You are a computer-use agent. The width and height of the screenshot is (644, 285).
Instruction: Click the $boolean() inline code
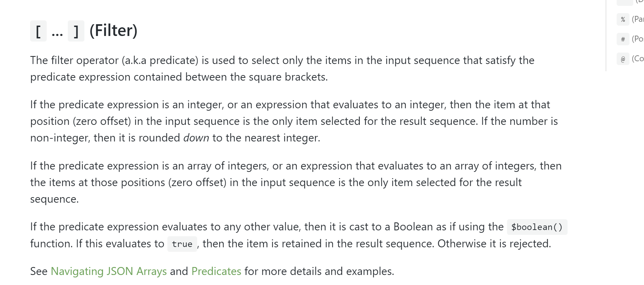click(x=537, y=227)
